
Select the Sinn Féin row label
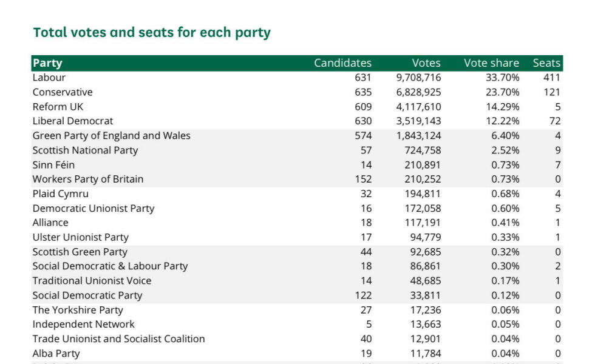click(53, 165)
